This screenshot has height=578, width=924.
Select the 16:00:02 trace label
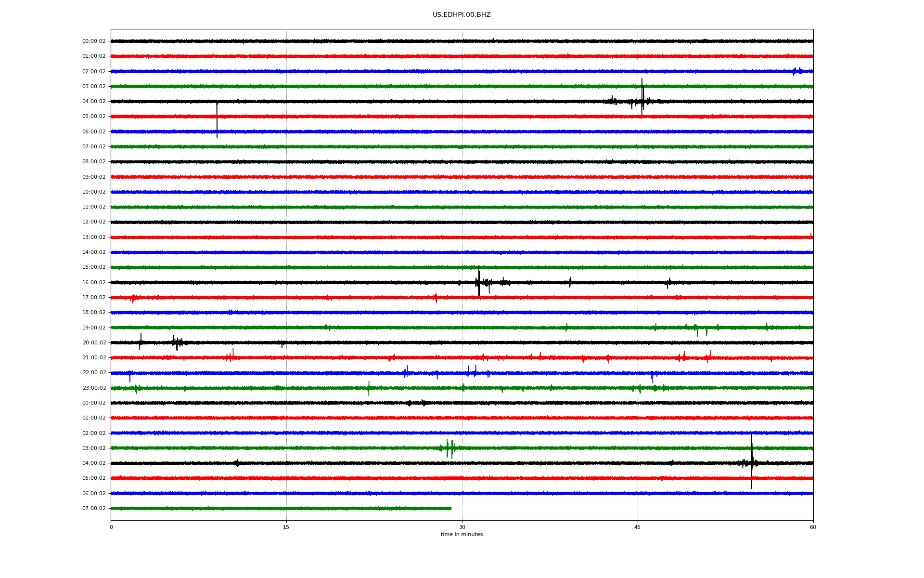94,282
